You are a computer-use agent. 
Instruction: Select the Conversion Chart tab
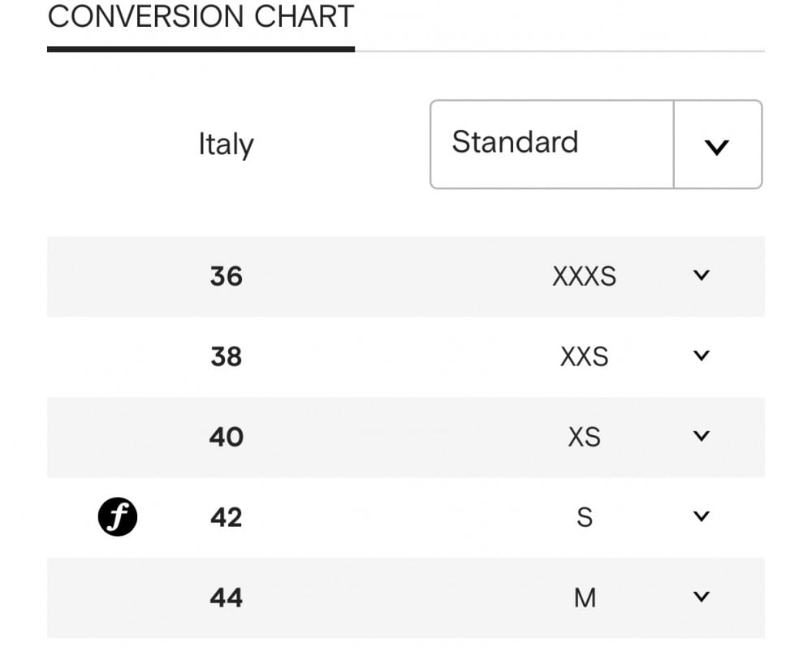tap(201, 16)
